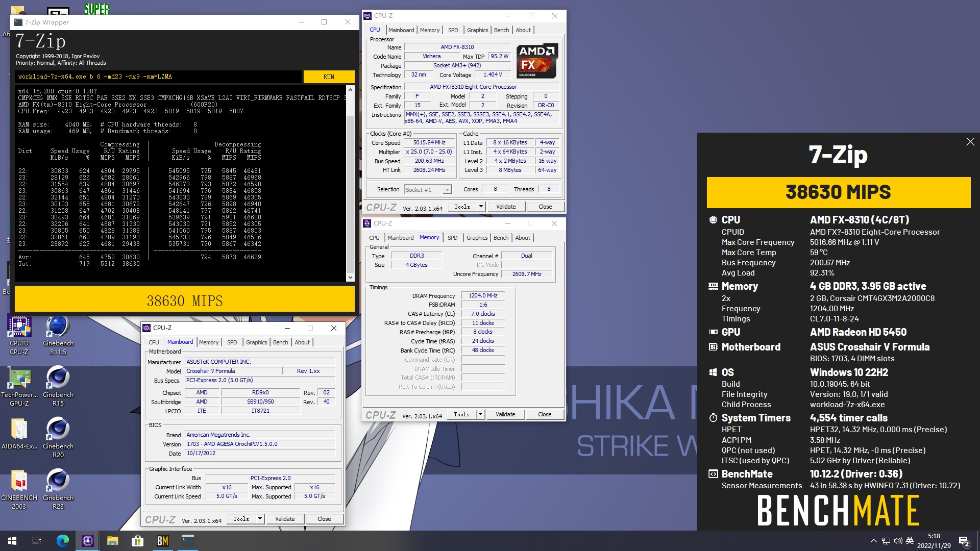This screenshot has height=551, width=980.
Task: Switch to 7-Zip wrapper console taskbar icon
Action: click(x=188, y=541)
